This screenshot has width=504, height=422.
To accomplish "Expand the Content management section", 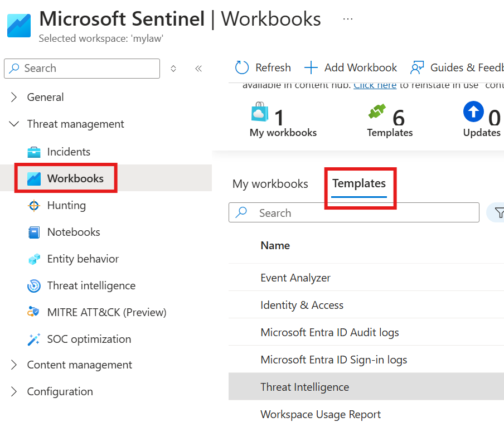I will 14,365.
